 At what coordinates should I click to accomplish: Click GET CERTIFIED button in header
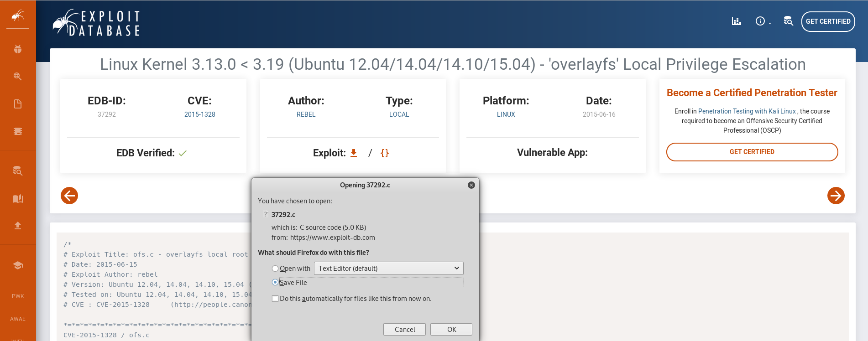[x=828, y=21]
